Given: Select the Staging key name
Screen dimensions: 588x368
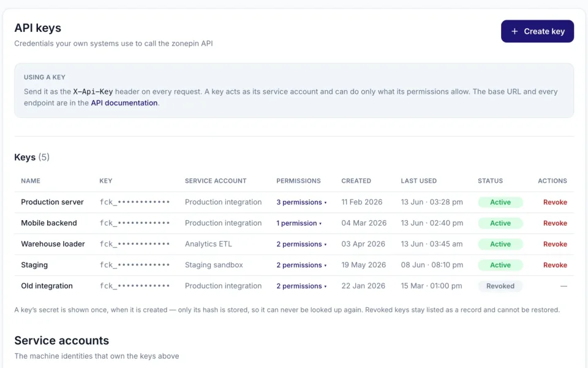Looking at the screenshot, I should coord(34,265).
